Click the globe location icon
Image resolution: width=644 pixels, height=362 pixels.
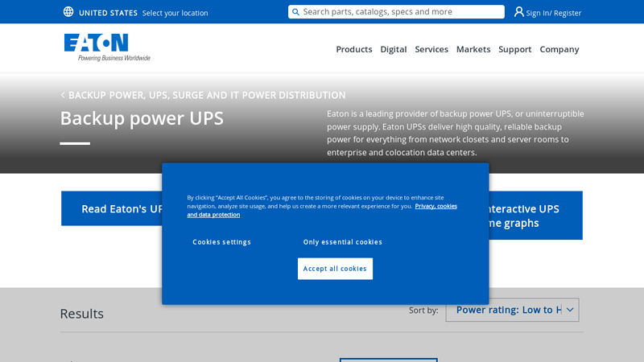(68, 12)
